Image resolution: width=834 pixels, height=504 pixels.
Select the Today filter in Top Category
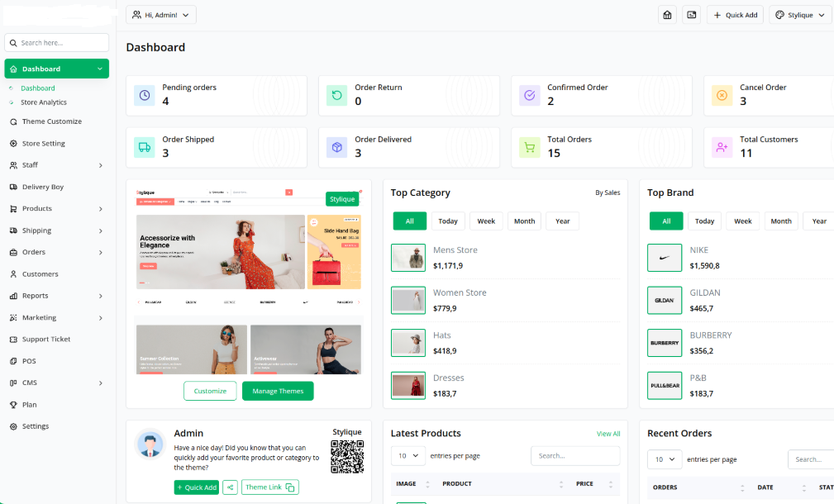pos(448,221)
